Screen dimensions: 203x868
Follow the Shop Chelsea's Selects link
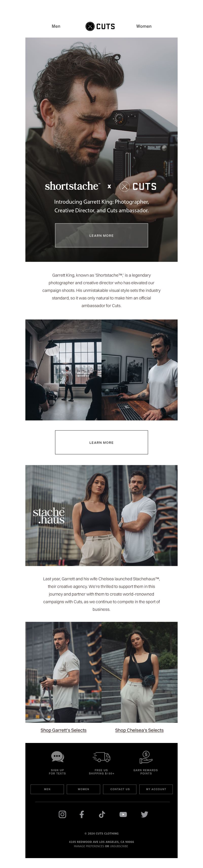[x=139, y=730]
